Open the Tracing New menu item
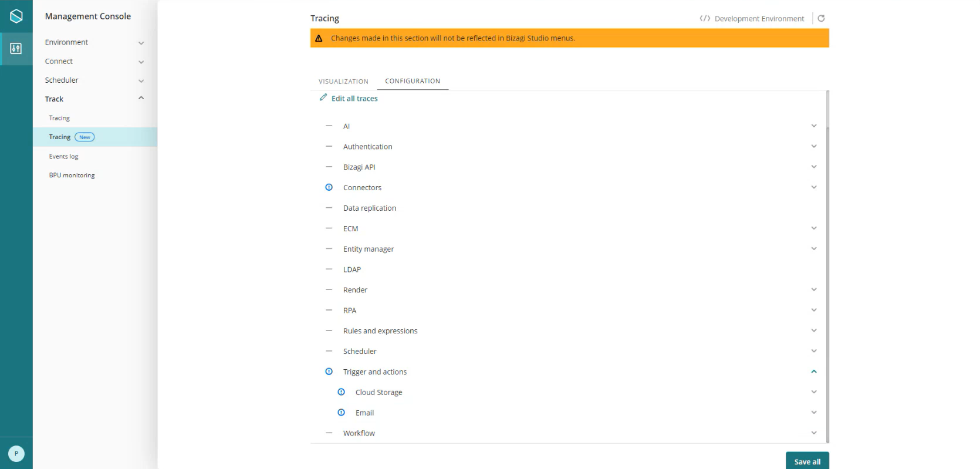 click(95, 137)
